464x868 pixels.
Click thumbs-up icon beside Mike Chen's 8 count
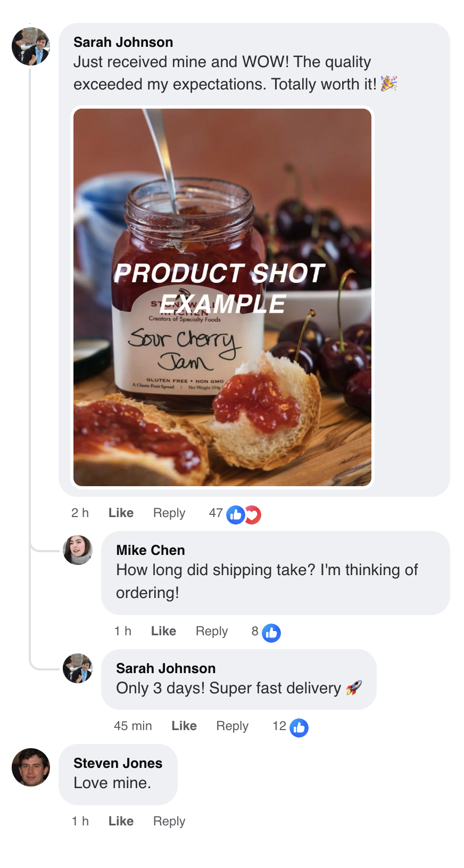pyautogui.click(x=271, y=633)
